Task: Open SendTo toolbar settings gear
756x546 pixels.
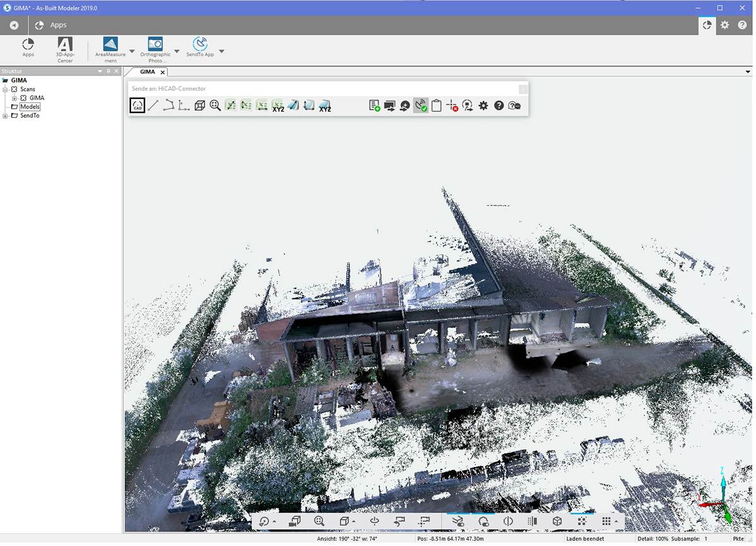Action: (x=483, y=106)
